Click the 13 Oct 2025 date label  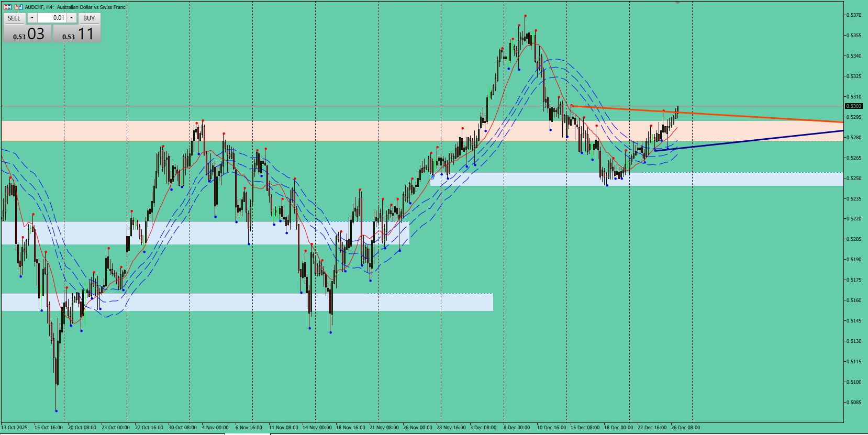point(14,428)
